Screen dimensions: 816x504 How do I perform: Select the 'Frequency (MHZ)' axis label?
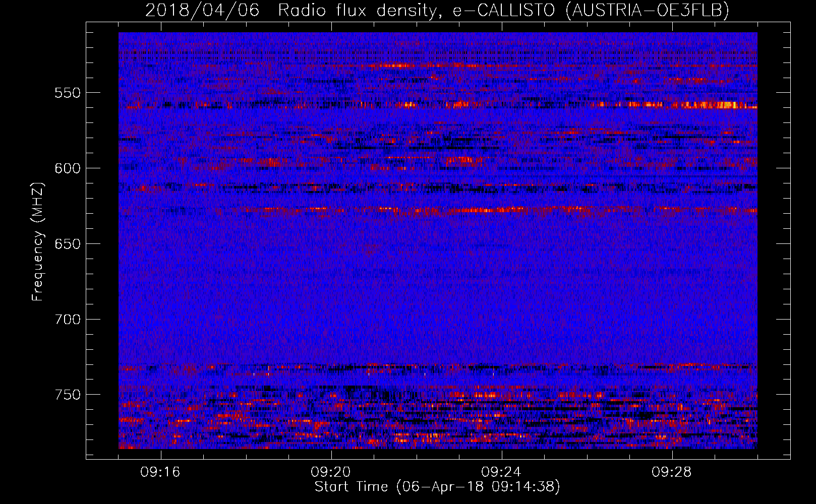37,242
